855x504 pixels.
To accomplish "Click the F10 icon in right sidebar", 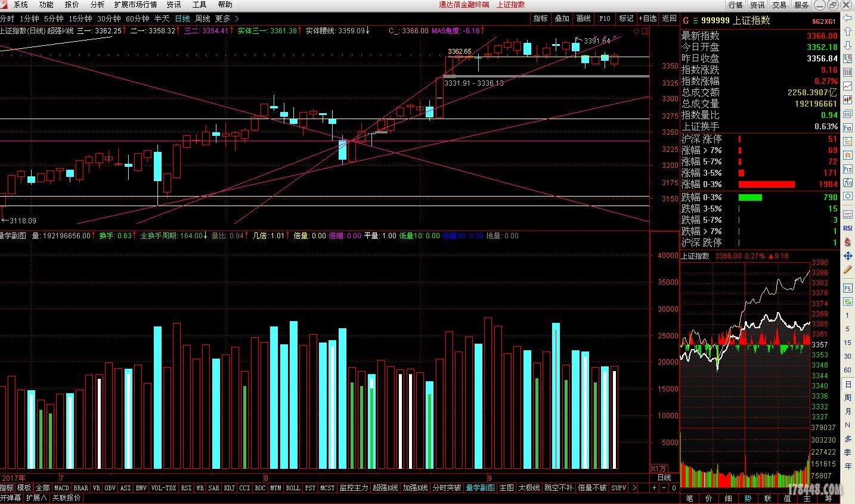I will 847,127.
